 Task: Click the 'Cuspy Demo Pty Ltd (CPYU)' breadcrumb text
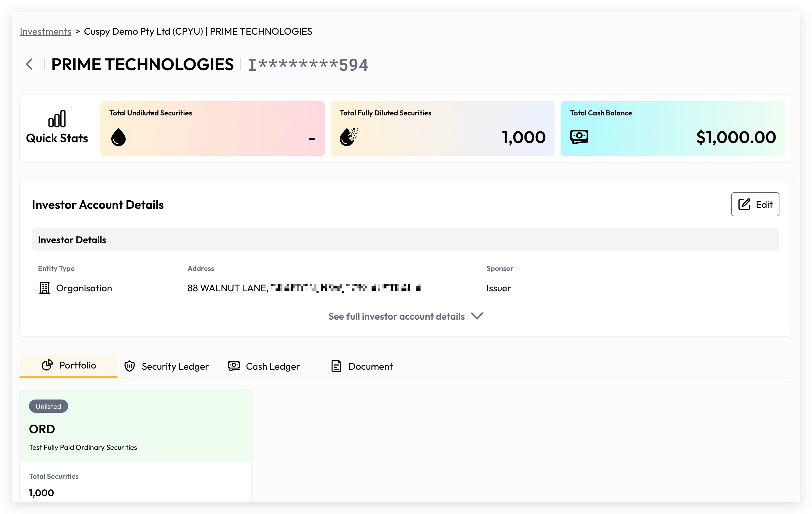click(144, 31)
